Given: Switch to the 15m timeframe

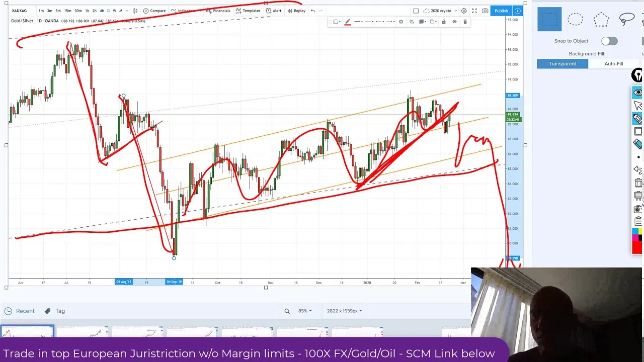Looking at the screenshot, I should tap(67, 11).
